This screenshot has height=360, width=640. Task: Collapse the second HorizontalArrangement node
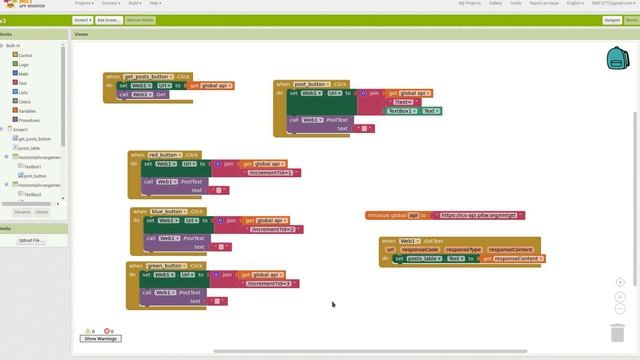click(x=7, y=185)
